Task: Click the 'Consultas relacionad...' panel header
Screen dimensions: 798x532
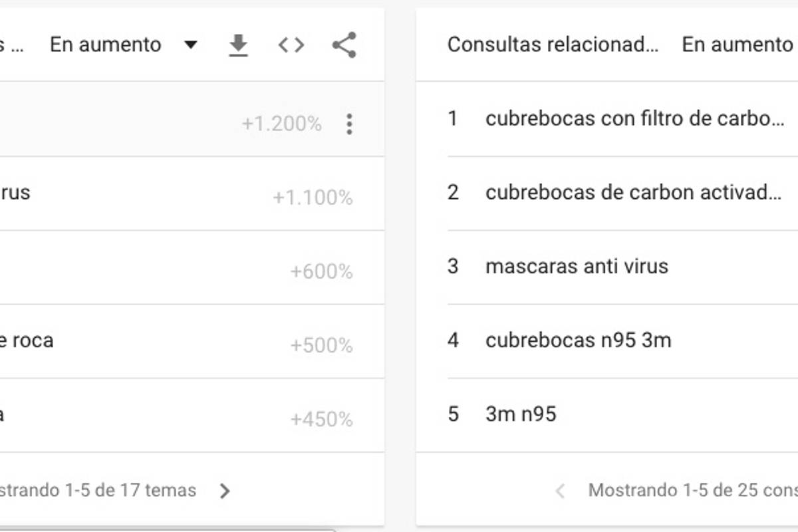Action: point(555,45)
